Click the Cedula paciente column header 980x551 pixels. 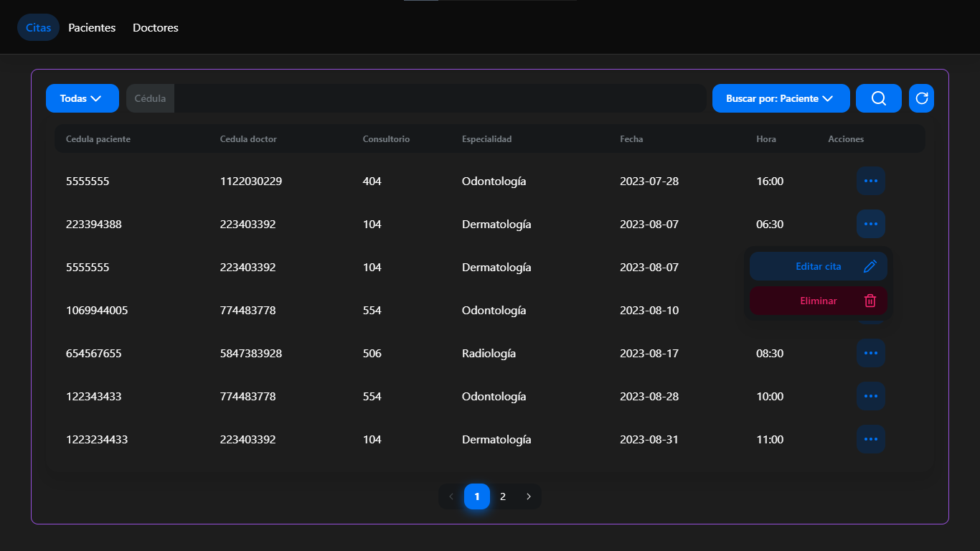point(98,139)
